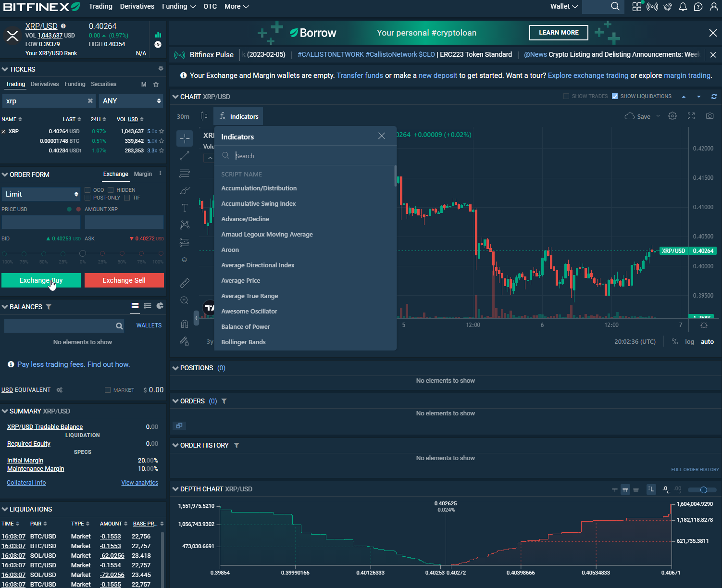Viewport: 722px width, 588px height.
Task: Collapse the ORDER FORM panel
Action: (5, 175)
